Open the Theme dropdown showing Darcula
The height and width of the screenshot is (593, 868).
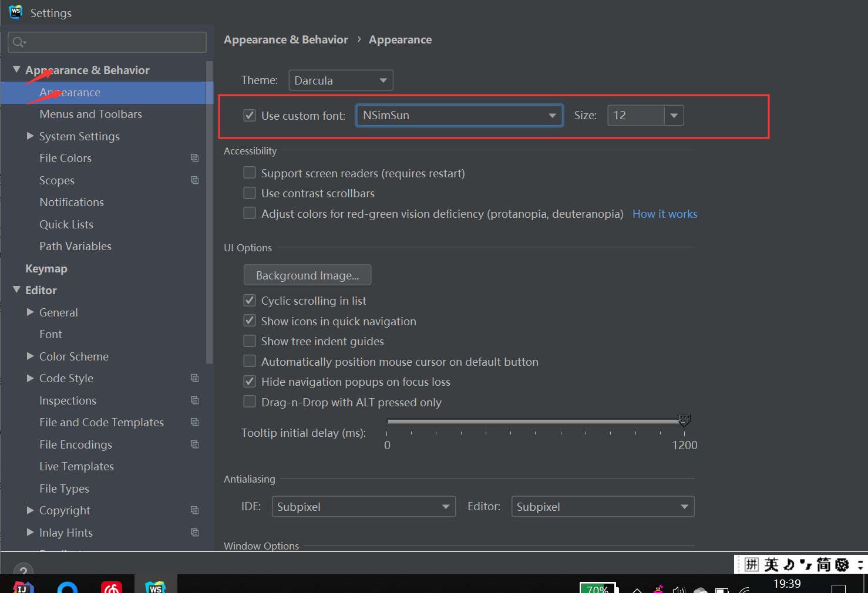(341, 80)
